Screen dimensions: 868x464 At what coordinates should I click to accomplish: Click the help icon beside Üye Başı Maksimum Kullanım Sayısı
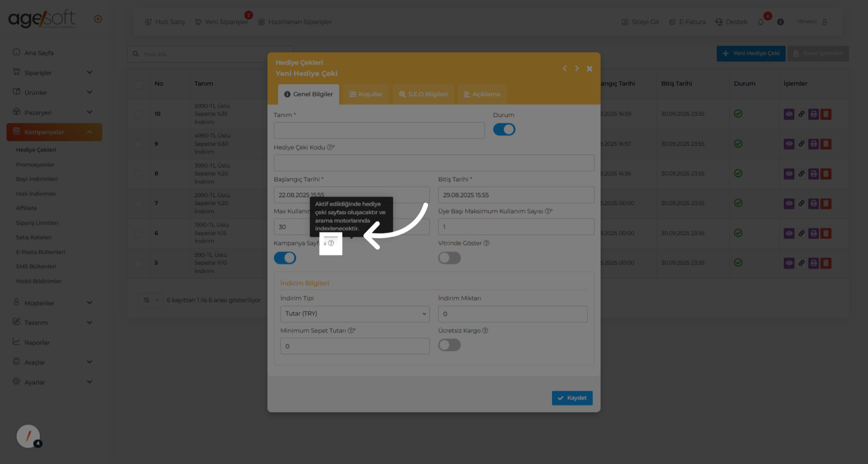tap(548, 211)
